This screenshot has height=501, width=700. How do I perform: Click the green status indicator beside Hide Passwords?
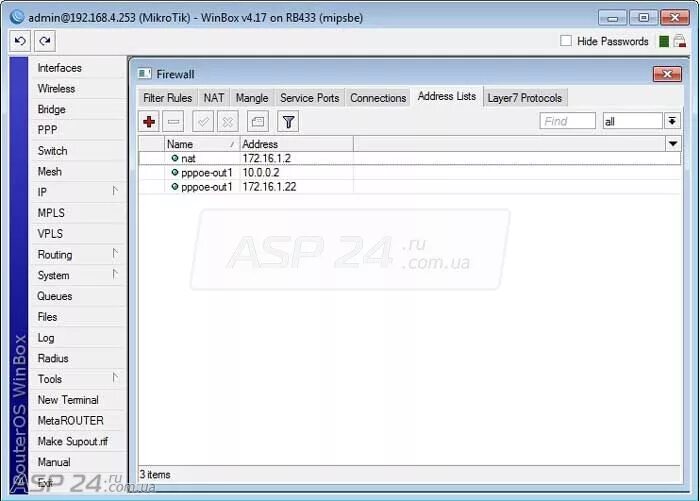tap(664, 42)
